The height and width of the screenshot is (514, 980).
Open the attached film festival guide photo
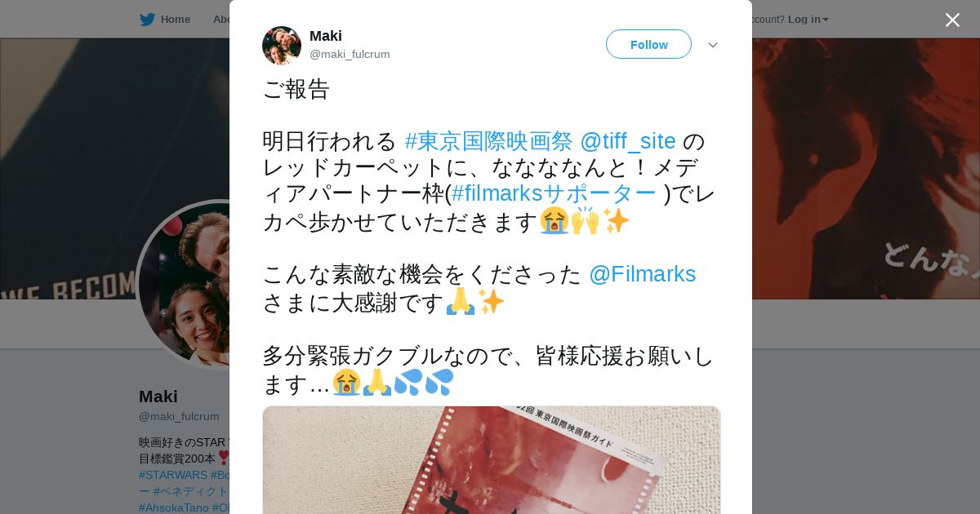click(x=492, y=460)
